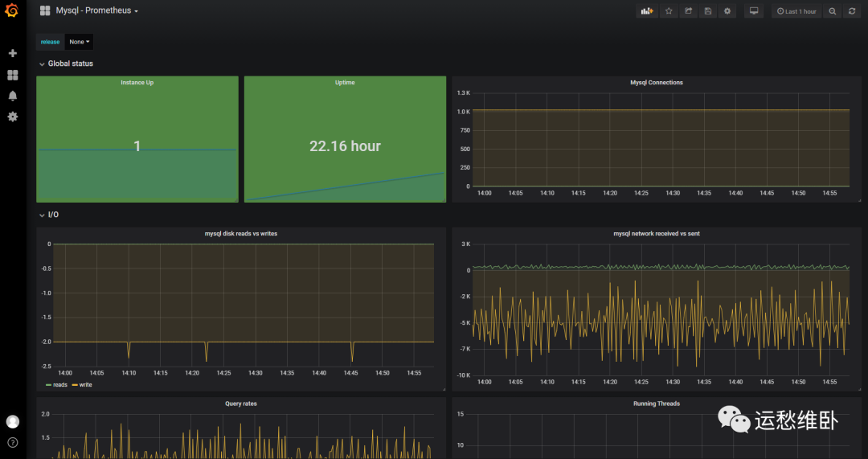Share the dashboard via share icon
Image resolution: width=868 pixels, height=459 pixels.
[688, 11]
